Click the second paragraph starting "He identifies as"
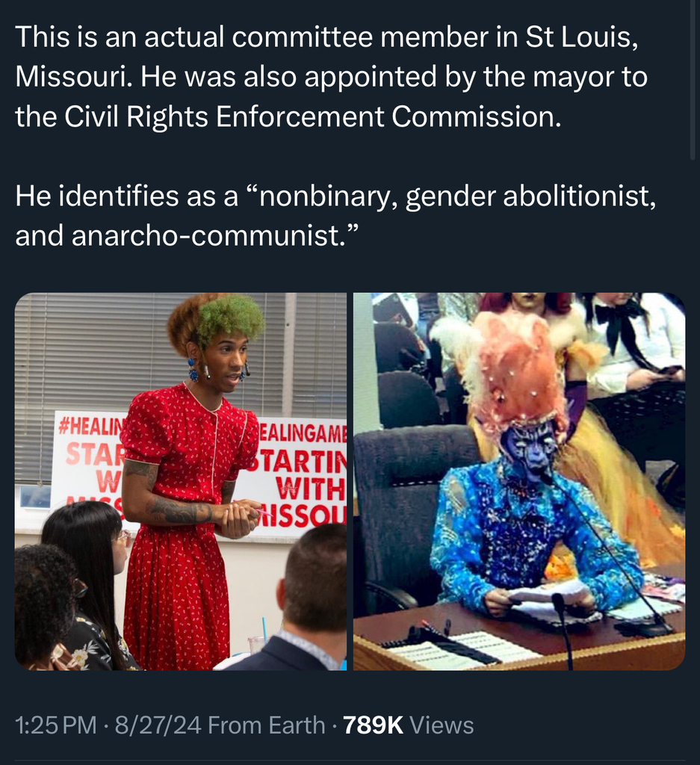The width and height of the screenshot is (700, 765). point(335,215)
